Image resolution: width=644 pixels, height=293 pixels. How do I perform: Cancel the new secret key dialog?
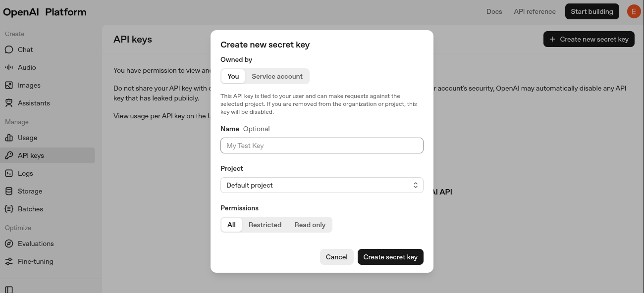click(336, 257)
